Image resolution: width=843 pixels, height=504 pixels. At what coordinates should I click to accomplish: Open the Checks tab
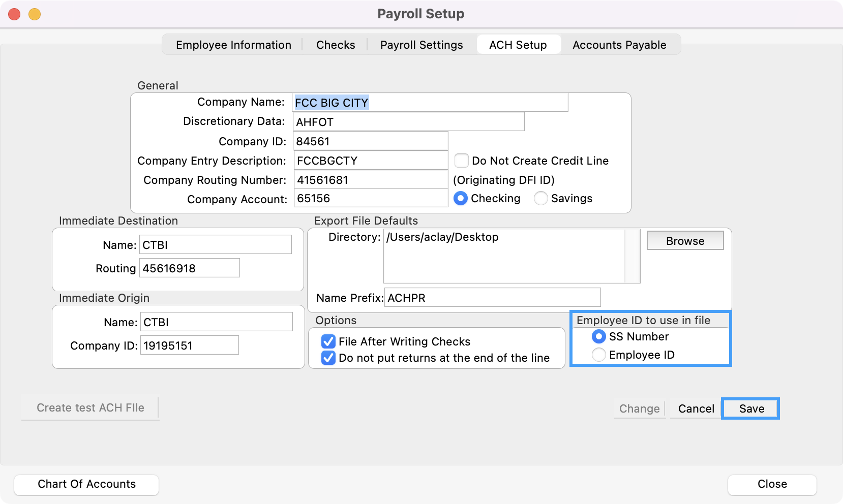[x=336, y=45]
